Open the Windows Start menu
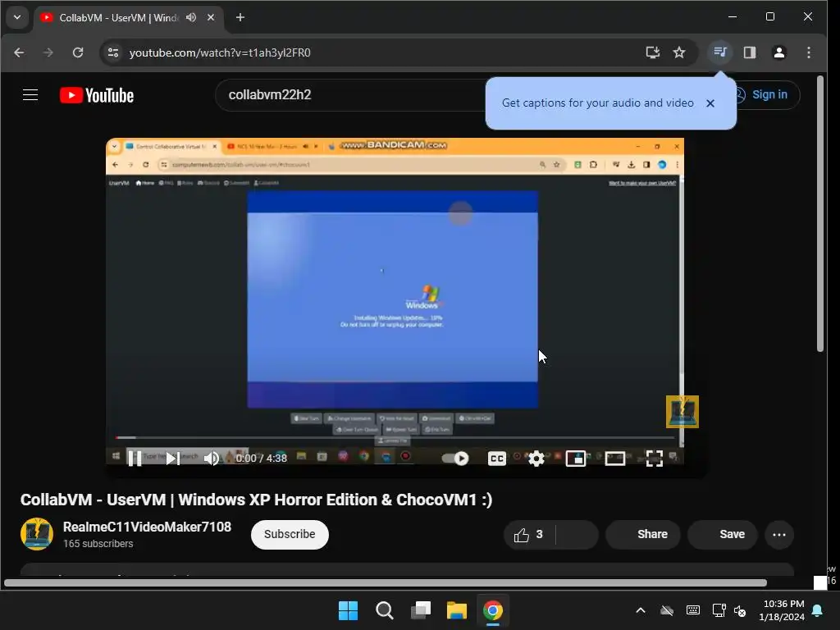The height and width of the screenshot is (630, 840). click(348, 610)
